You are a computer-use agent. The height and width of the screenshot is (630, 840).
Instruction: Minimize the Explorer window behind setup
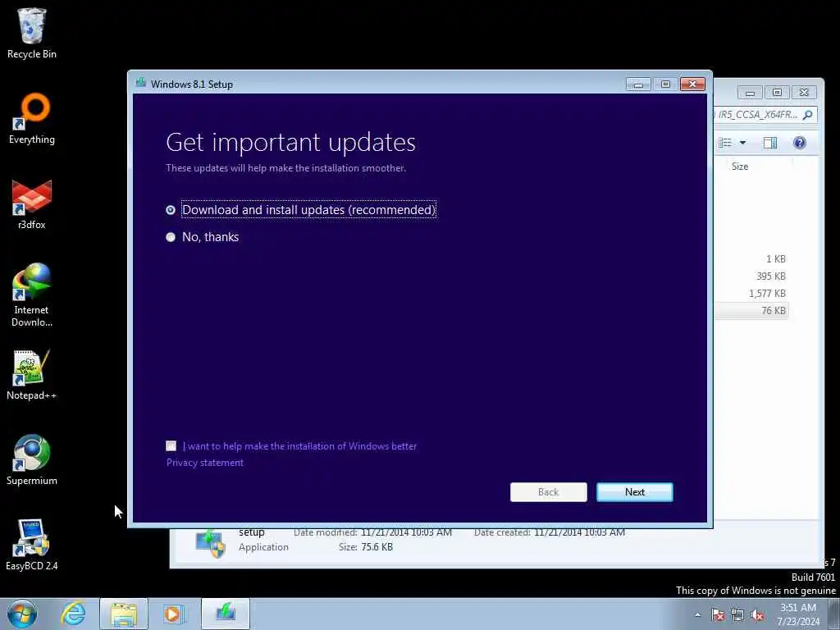pos(750,92)
